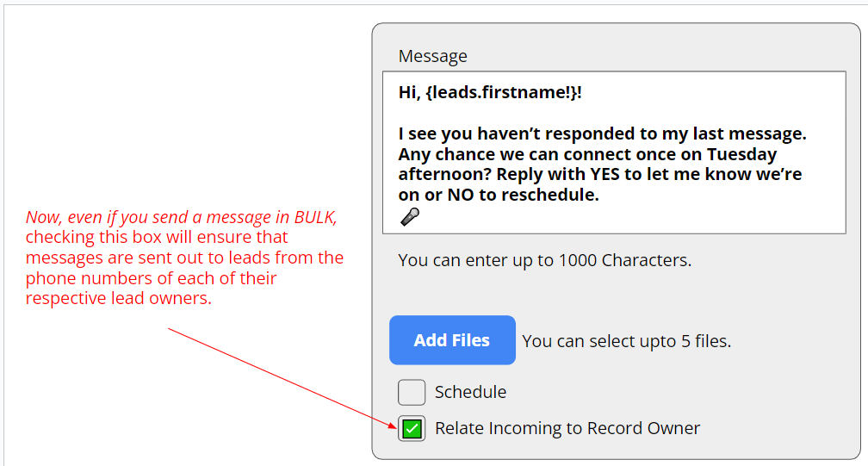Enable the Schedule checkbox

pyautogui.click(x=412, y=392)
